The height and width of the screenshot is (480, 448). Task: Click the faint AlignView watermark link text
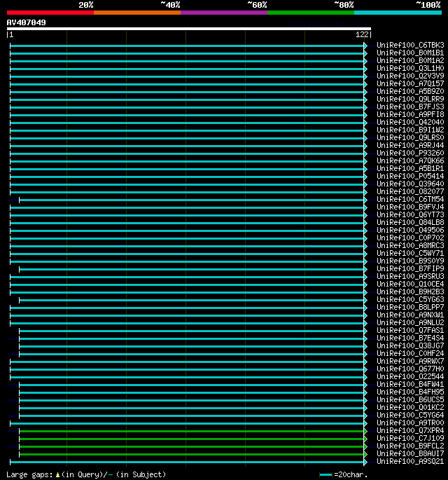click(x=330, y=24)
